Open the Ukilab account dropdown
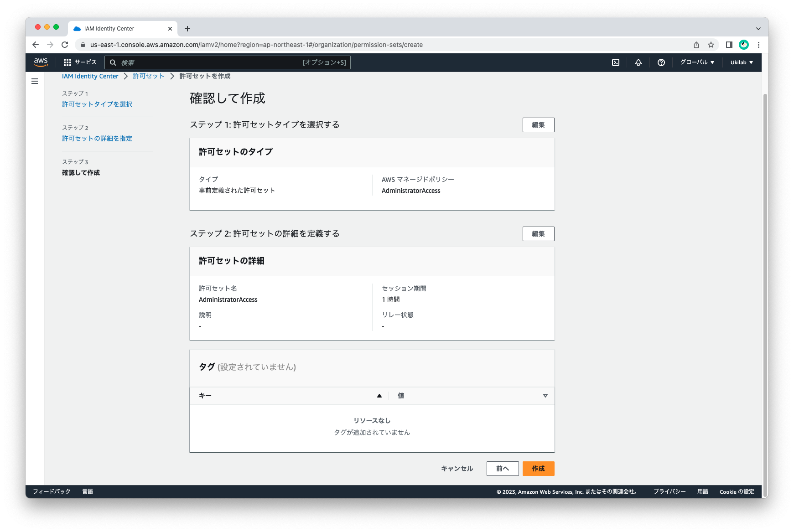 (x=742, y=62)
